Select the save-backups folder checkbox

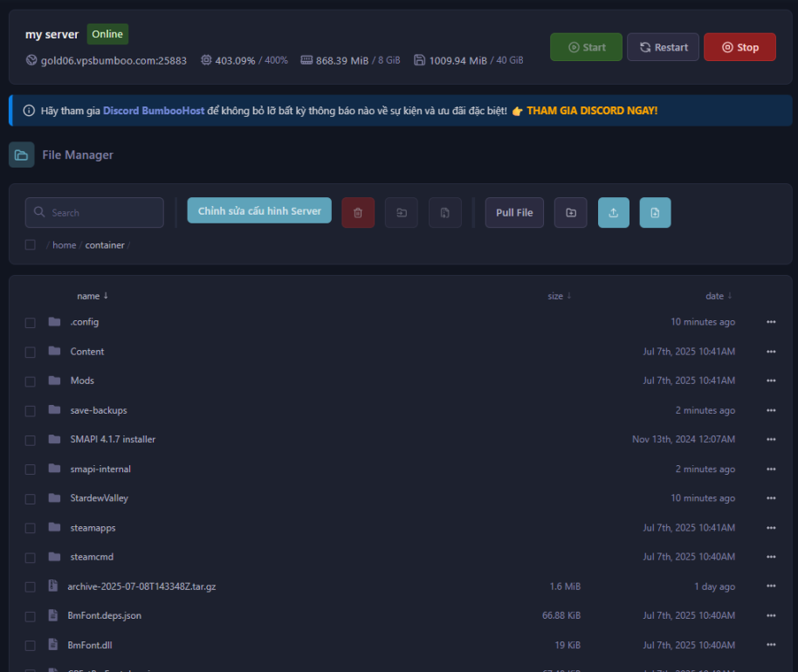(x=30, y=411)
